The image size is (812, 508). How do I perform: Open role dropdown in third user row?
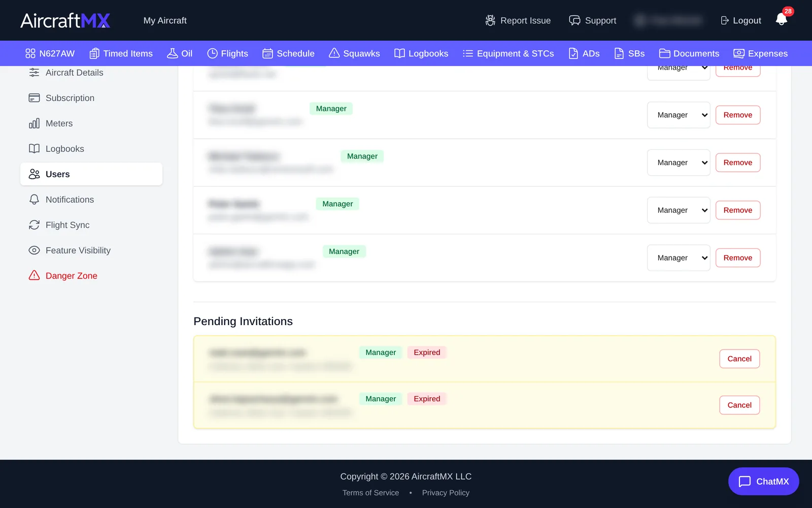679,163
